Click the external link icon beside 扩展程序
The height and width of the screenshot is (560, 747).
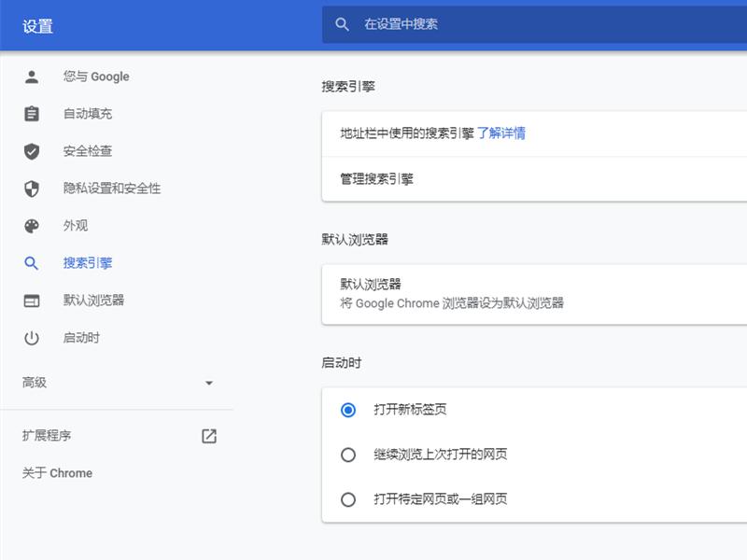click(209, 435)
